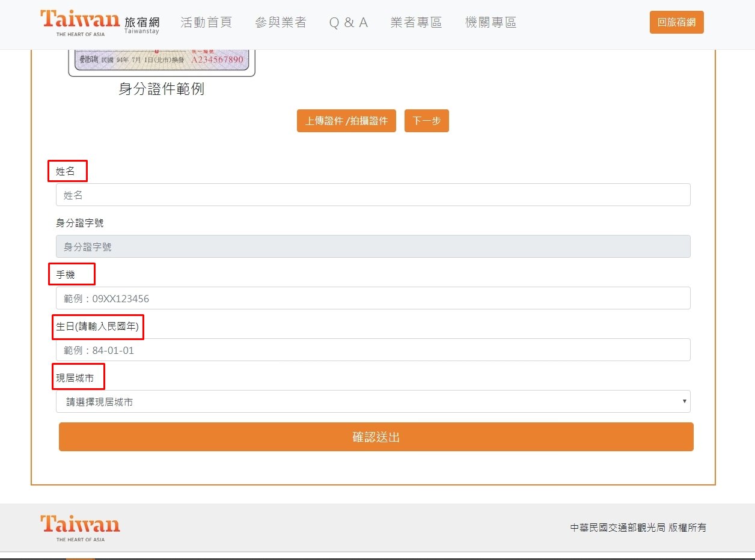Click the 身分證字號 greyed input field
This screenshot has width=755, height=560.
(x=373, y=246)
